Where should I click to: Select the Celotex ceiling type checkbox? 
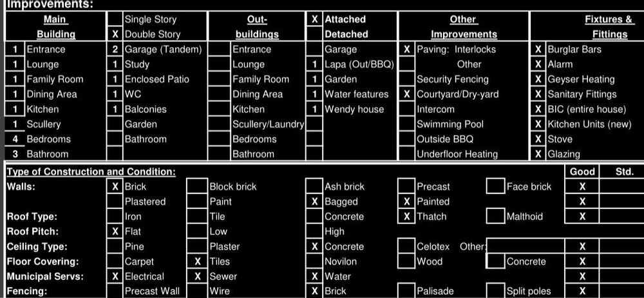pyautogui.click(x=406, y=246)
